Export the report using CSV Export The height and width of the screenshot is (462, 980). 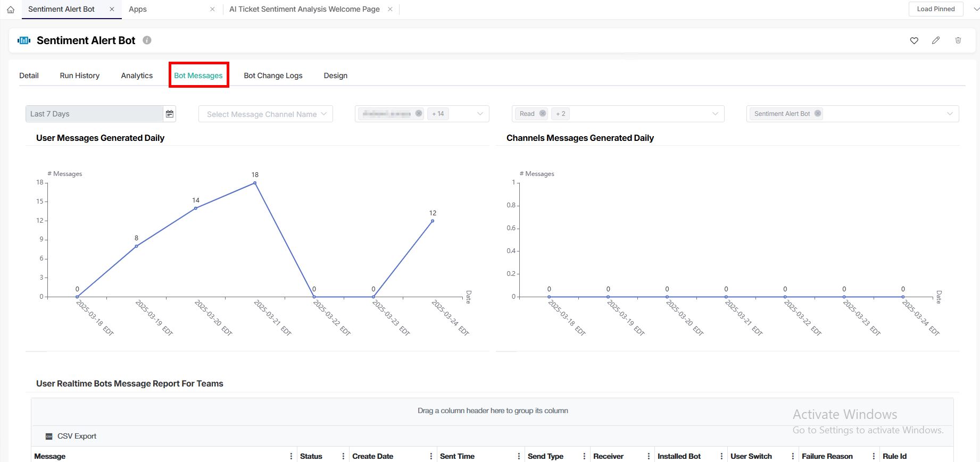click(x=71, y=436)
